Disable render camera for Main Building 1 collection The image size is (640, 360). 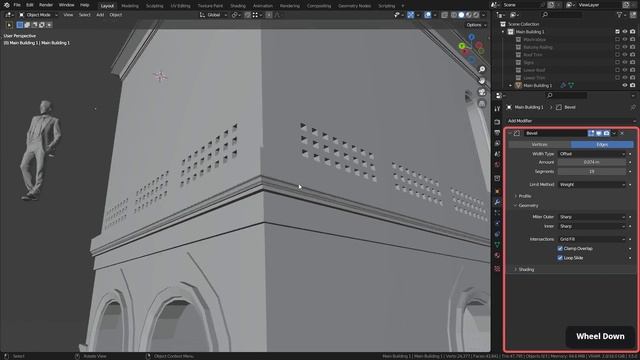pyautogui.click(x=633, y=31)
